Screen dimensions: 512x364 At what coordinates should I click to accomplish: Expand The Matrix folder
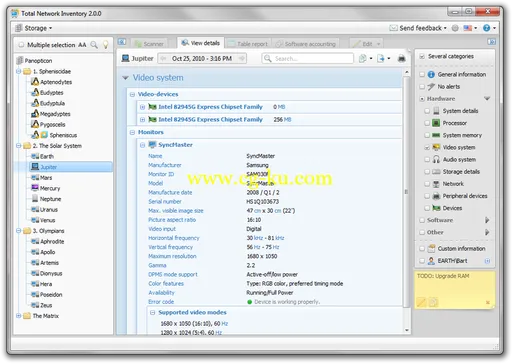pyautogui.click(x=19, y=316)
